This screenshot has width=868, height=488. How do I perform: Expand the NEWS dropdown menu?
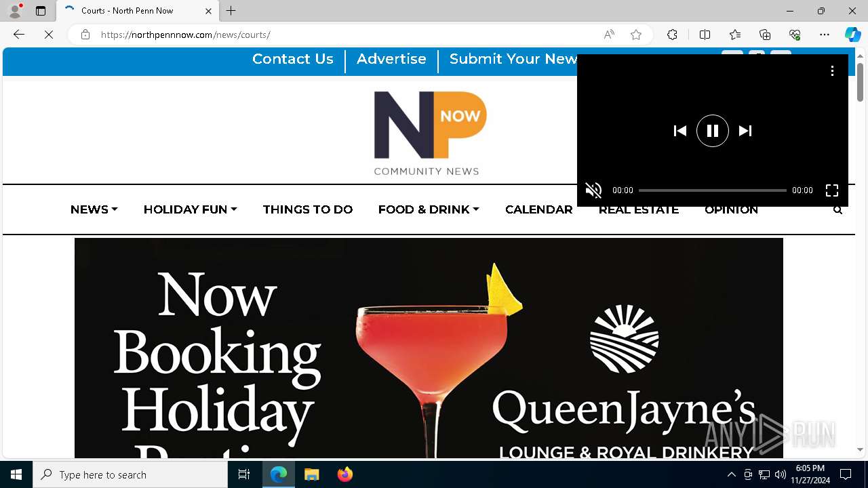[94, 209]
